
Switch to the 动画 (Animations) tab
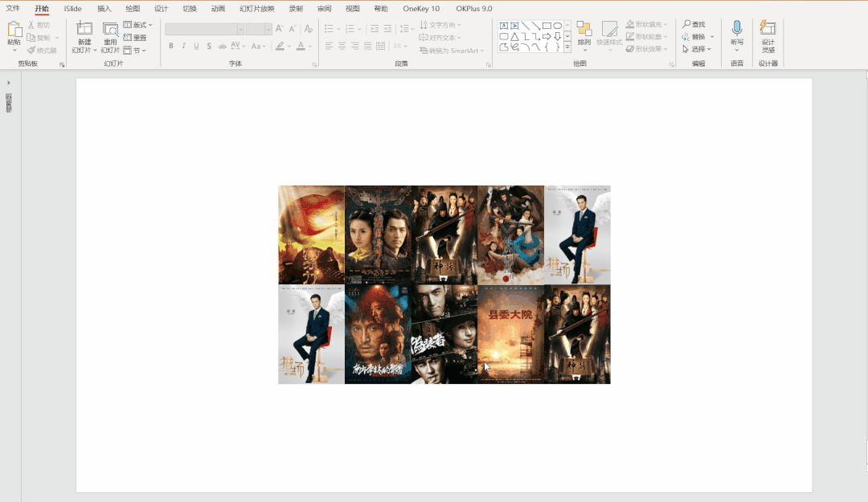coord(218,8)
